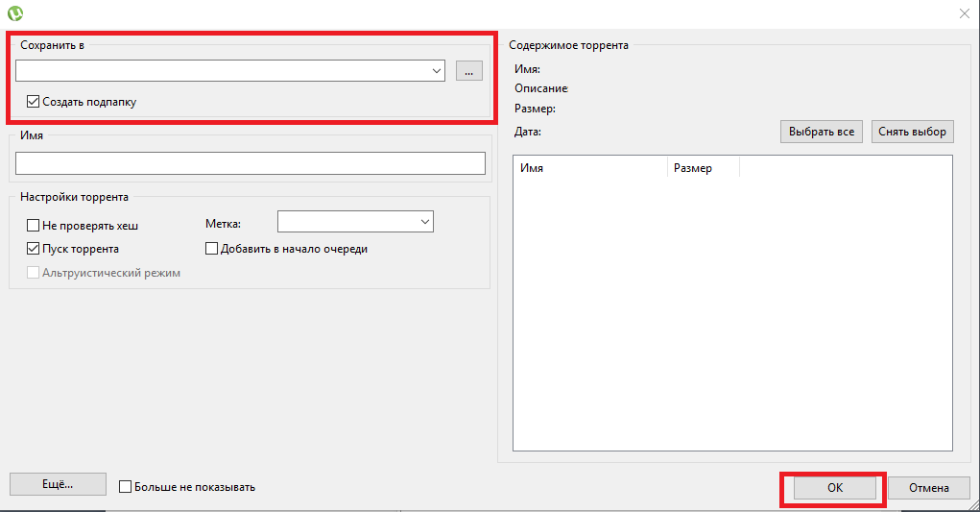Screen dimensions: 980x512
Task: Toggle the "Альтруистический режим" checkbox
Action: 34,273
